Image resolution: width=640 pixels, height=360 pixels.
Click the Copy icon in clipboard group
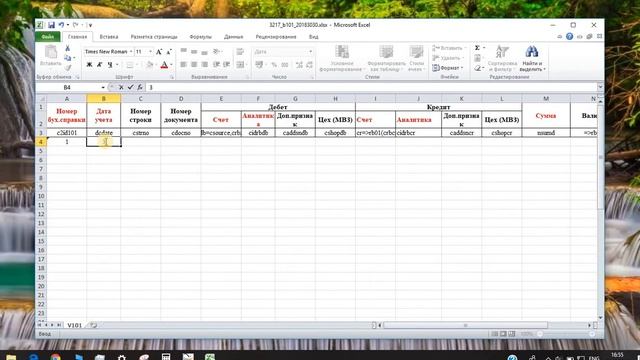(67, 58)
